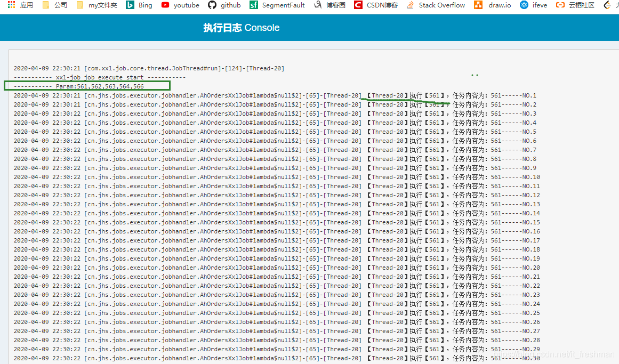
Task: Click the log line ending 561------NO.22
Action: (277, 286)
